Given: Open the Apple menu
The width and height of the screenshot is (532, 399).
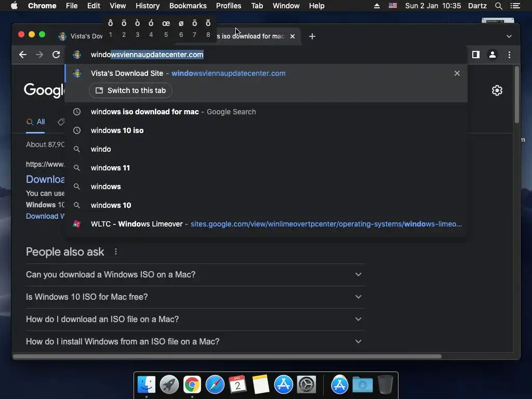Looking at the screenshot, I should pyautogui.click(x=14, y=6).
